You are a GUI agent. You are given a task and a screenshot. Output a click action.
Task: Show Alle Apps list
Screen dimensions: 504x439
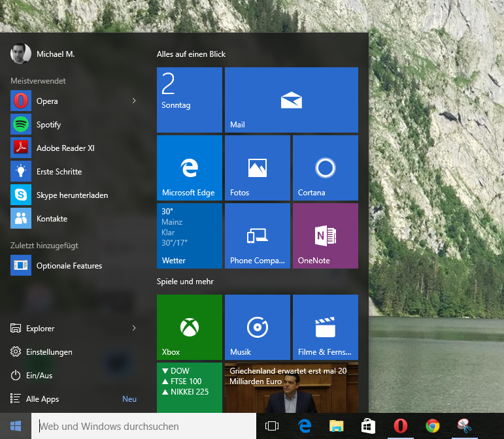pyautogui.click(x=42, y=399)
